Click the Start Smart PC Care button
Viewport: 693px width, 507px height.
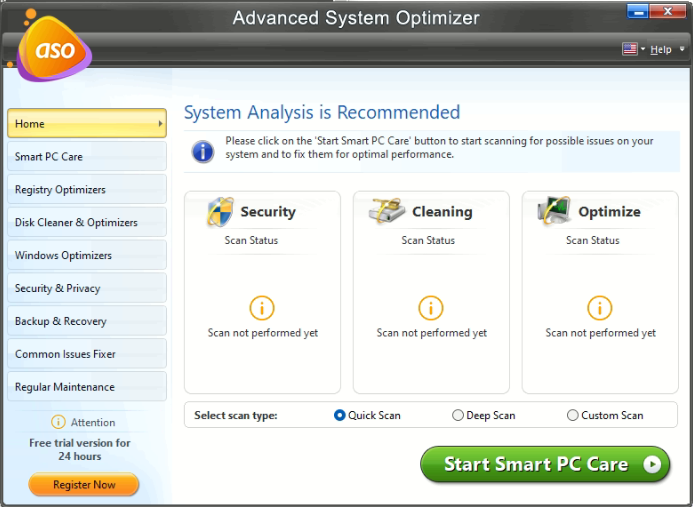pyautogui.click(x=545, y=464)
